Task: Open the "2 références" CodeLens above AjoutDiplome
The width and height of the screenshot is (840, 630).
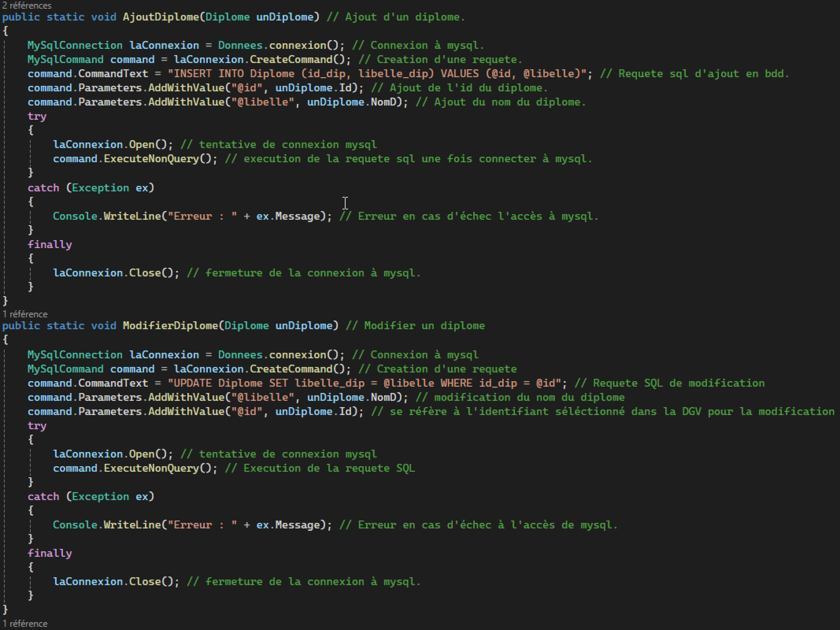Action: [x=27, y=6]
